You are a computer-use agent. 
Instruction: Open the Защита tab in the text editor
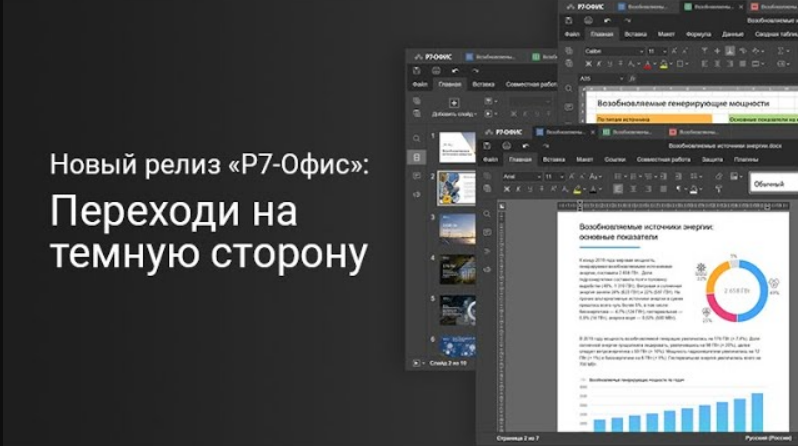712,159
